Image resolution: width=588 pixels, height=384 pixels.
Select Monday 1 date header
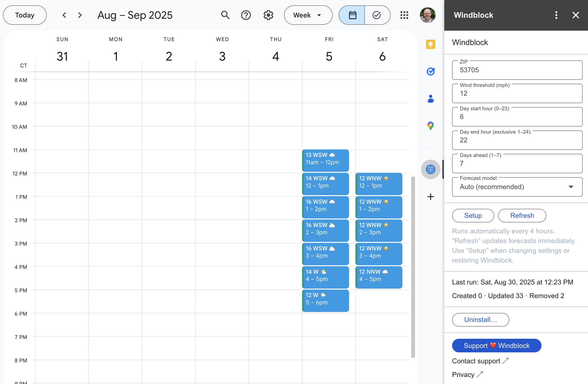coord(116,56)
